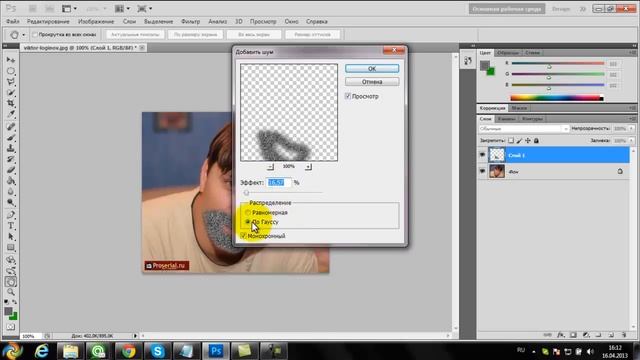This screenshot has height=360, width=640.
Task: Select the Polygonal Lasso tool
Action: click(11, 82)
